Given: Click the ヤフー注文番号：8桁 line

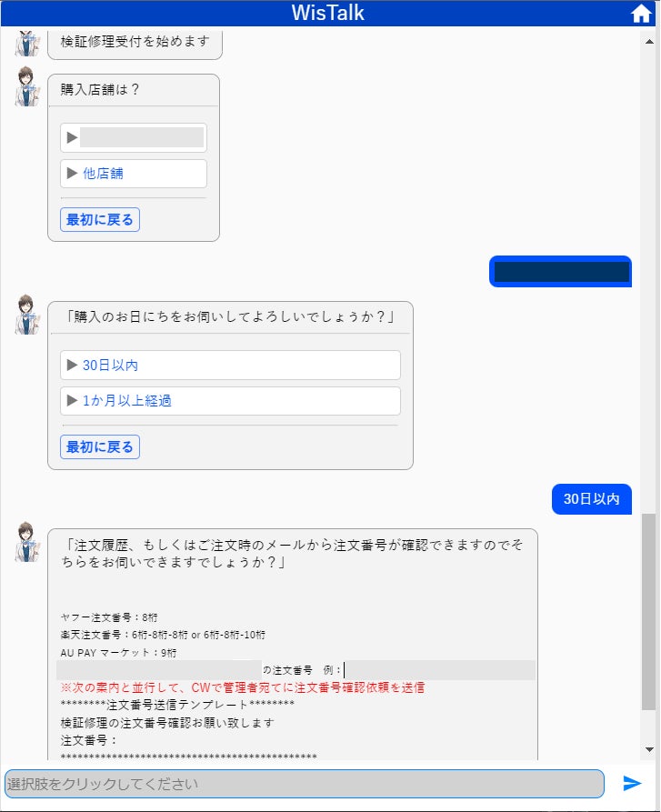Looking at the screenshot, I should 109,617.
